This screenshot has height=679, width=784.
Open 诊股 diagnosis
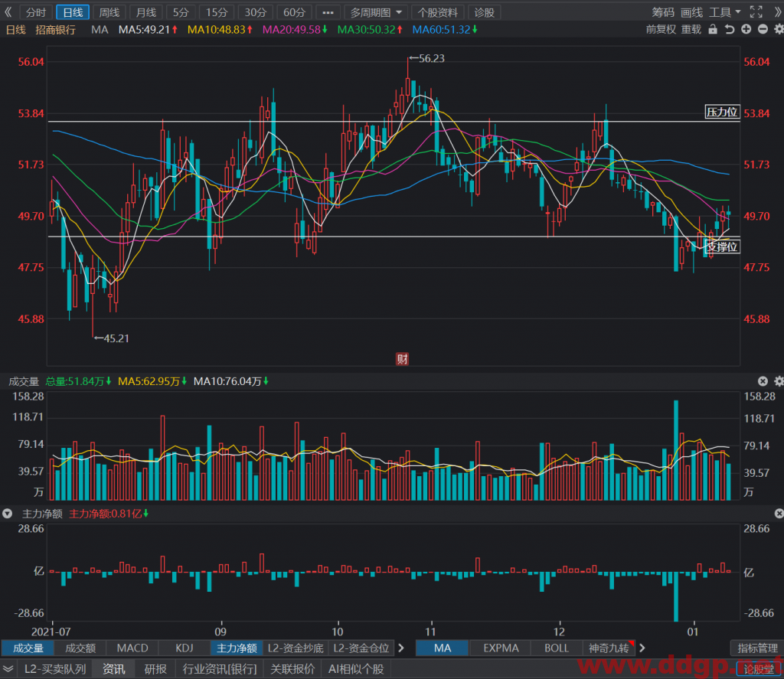click(x=484, y=12)
